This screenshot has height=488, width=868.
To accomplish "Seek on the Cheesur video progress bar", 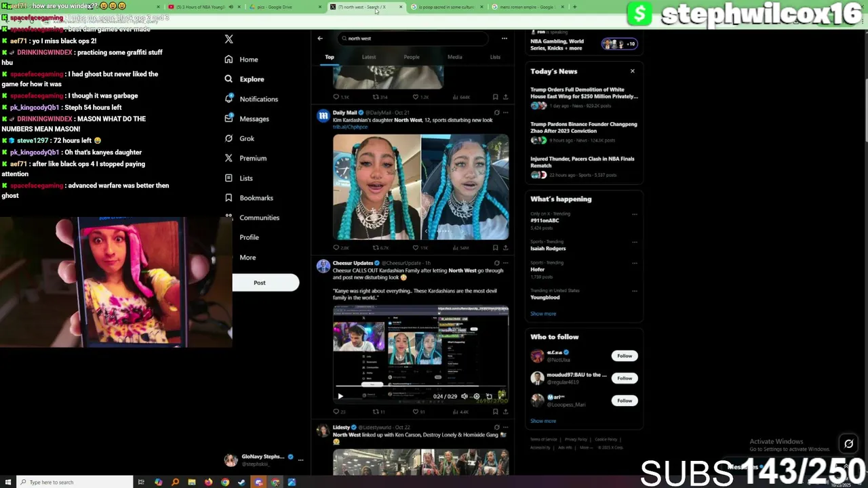I will tap(420, 388).
